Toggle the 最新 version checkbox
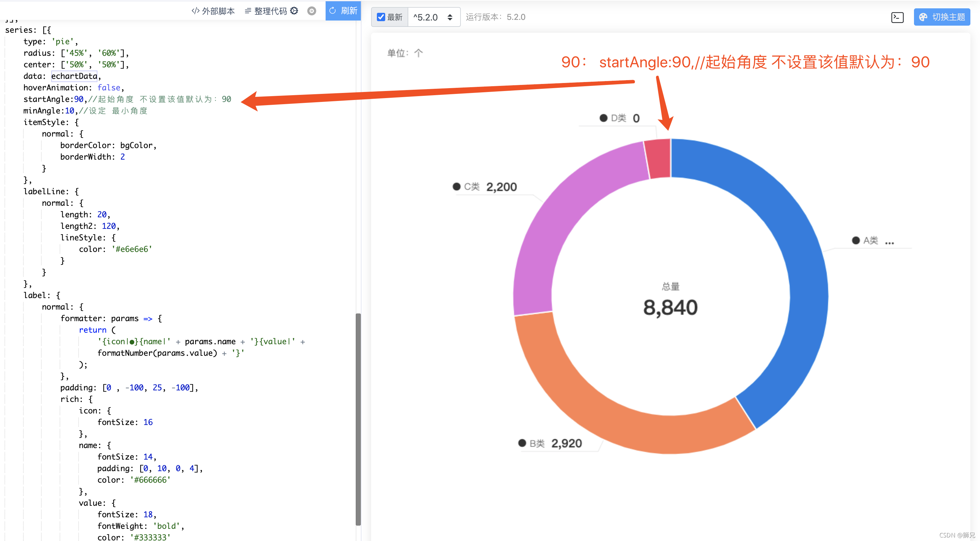 [x=381, y=17]
